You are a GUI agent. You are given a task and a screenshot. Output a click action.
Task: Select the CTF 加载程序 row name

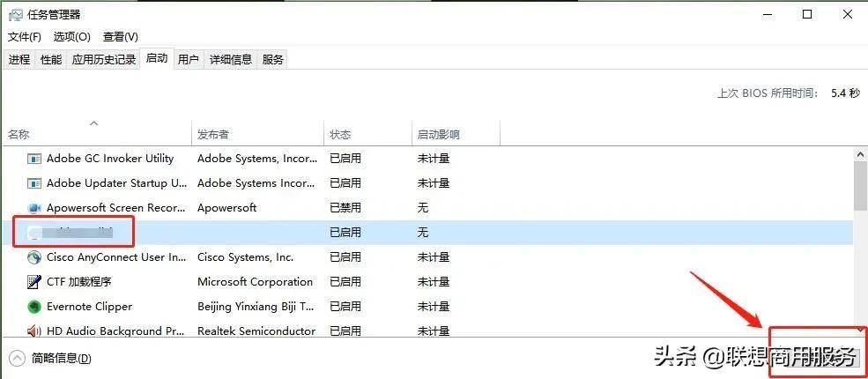click(x=79, y=282)
